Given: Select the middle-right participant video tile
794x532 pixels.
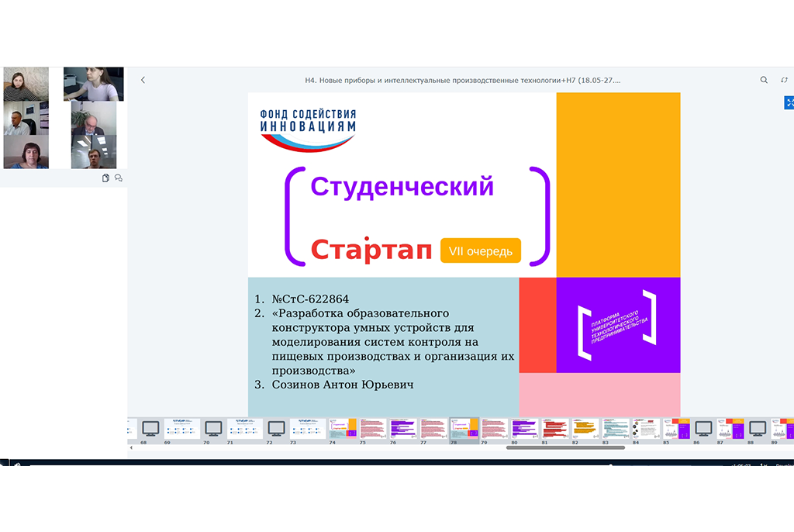Looking at the screenshot, I should (94, 118).
